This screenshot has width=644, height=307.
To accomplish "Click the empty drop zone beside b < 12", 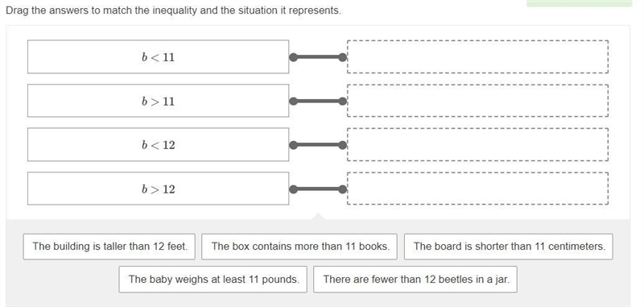I will pos(477,145).
